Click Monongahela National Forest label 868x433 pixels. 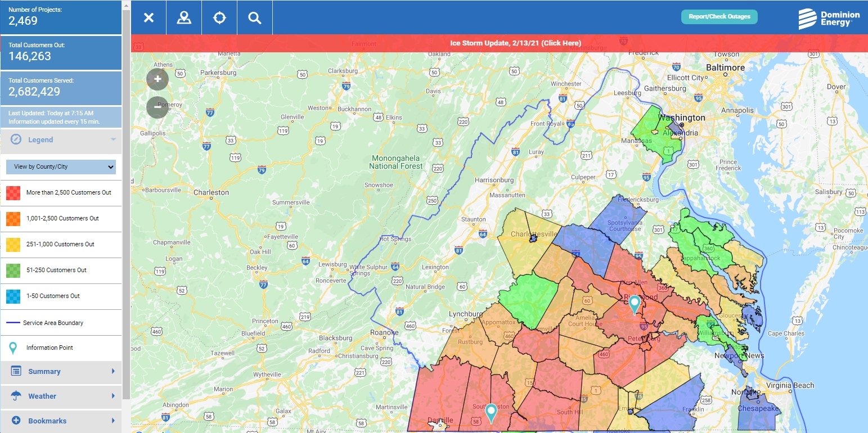pyautogui.click(x=396, y=162)
